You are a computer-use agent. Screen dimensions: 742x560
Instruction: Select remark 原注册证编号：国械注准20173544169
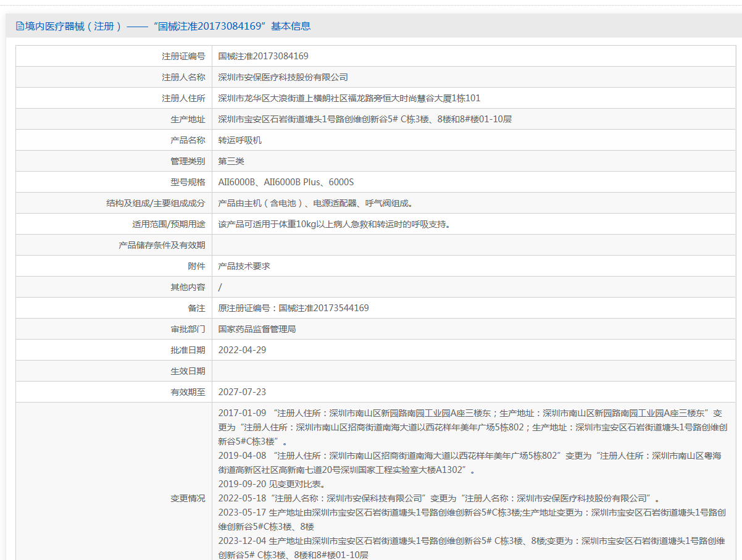(x=294, y=308)
